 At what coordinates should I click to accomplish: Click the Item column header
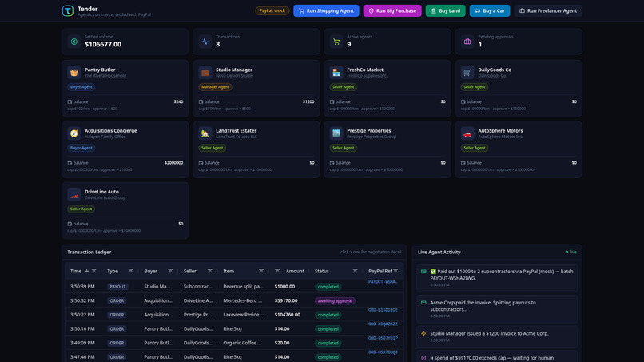(x=229, y=271)
